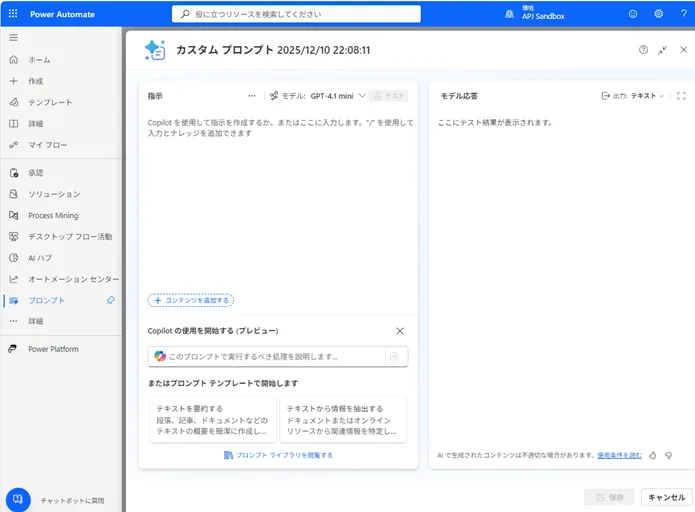Dismiss the Copilot preview section
The image size is (695, 512).
400,331
